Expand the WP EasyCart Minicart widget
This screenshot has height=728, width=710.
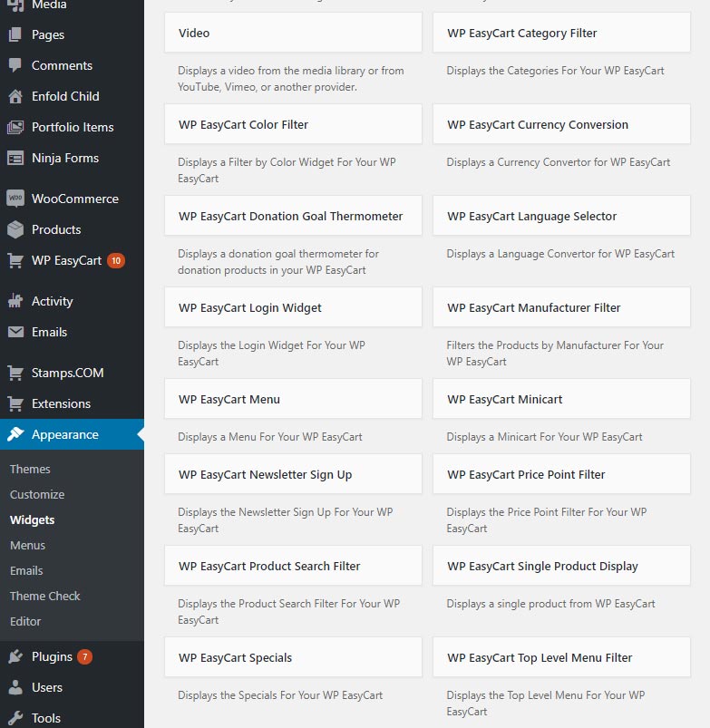(x=560, y=400)
